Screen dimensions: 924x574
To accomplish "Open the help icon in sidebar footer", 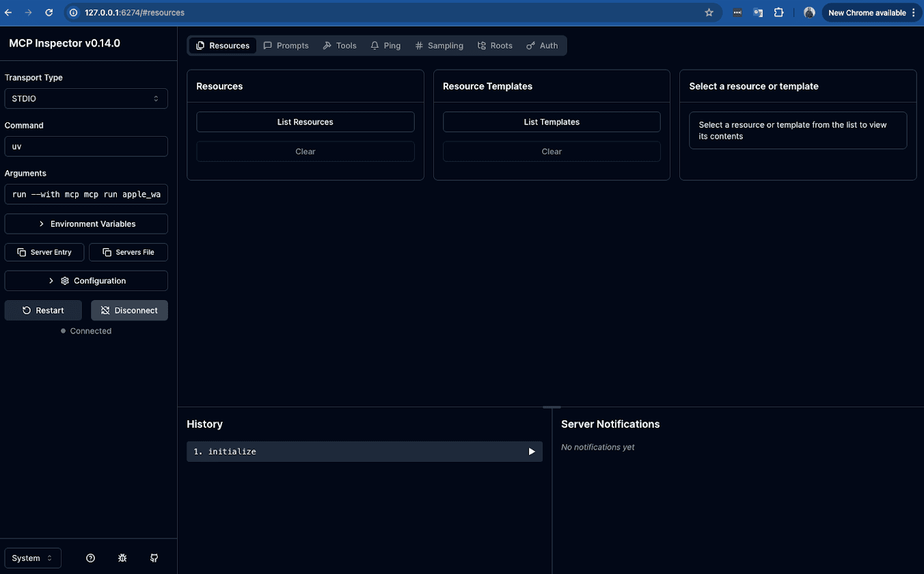I will 90,558.
